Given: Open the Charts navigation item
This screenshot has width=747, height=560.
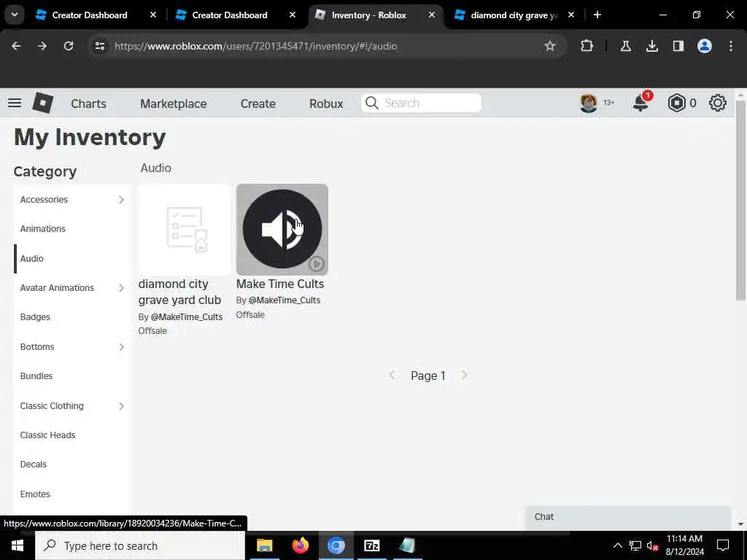Looking at the screenshot, I should [88, 104].
